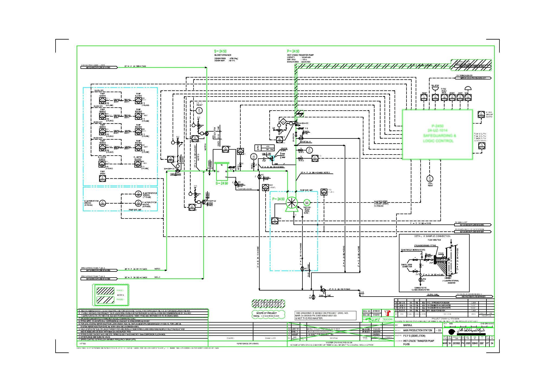
Task: Click the originator code cell 000000
Action: click(x=457, y=343)
